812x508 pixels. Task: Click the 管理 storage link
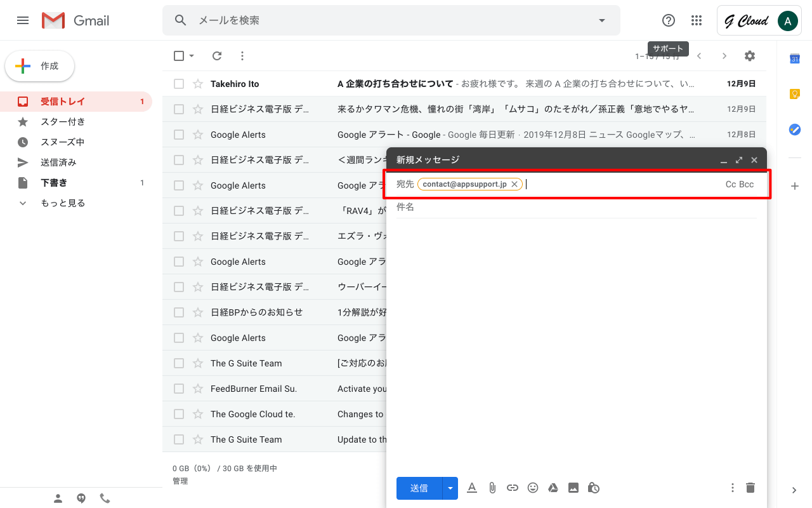180,481
